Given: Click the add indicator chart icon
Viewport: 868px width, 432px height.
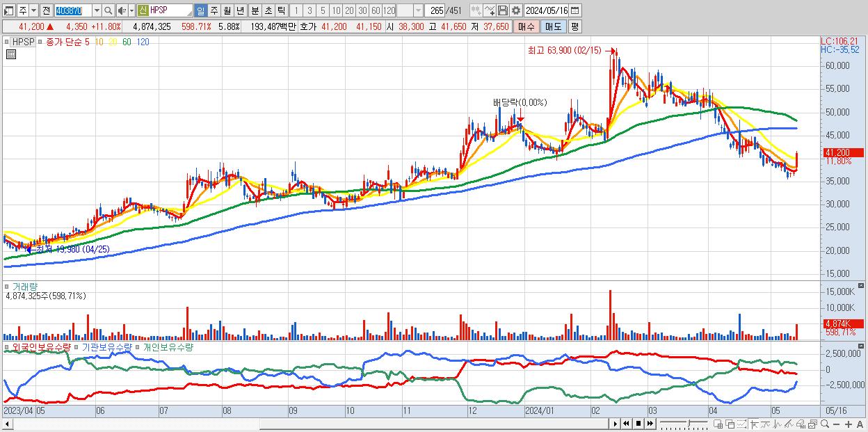Looking at the screenshot, I should pyautogui.click(x=476, y=11).
